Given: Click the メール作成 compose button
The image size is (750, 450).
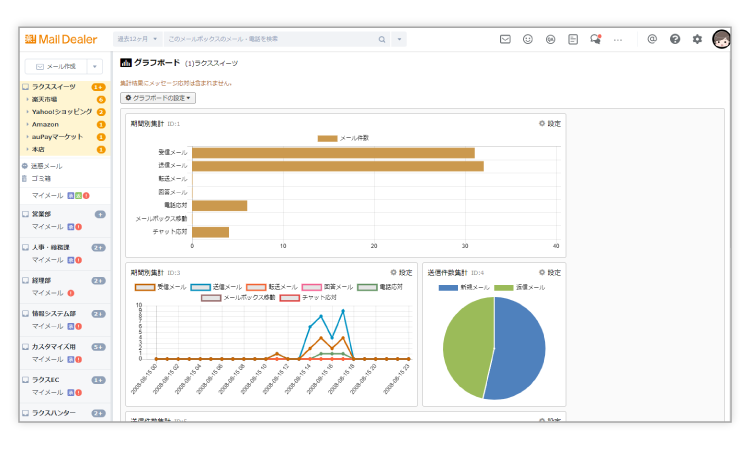Looking at the screenshot, I should pos(56,66).
